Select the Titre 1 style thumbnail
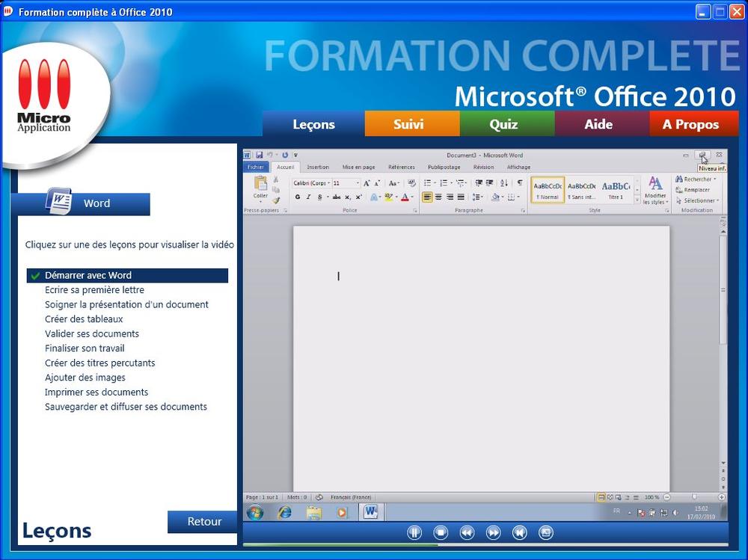The image size is (748, 560). click(616, 190)
